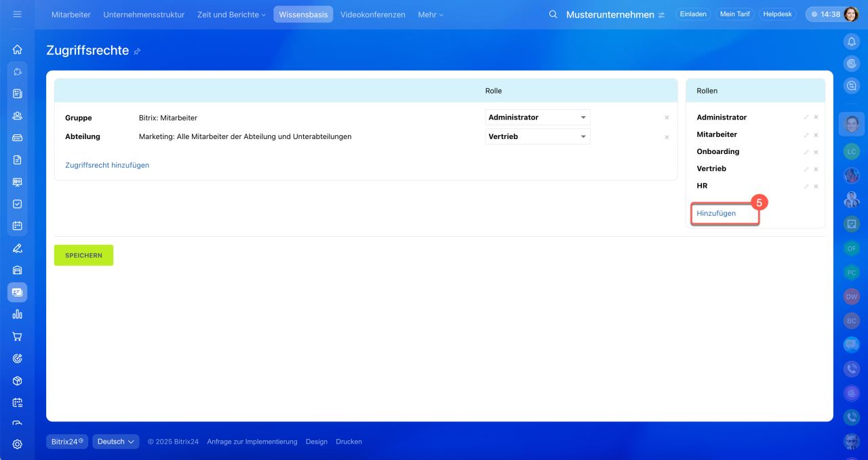
Task: Expand the Mehr menu
Action: 431,14
